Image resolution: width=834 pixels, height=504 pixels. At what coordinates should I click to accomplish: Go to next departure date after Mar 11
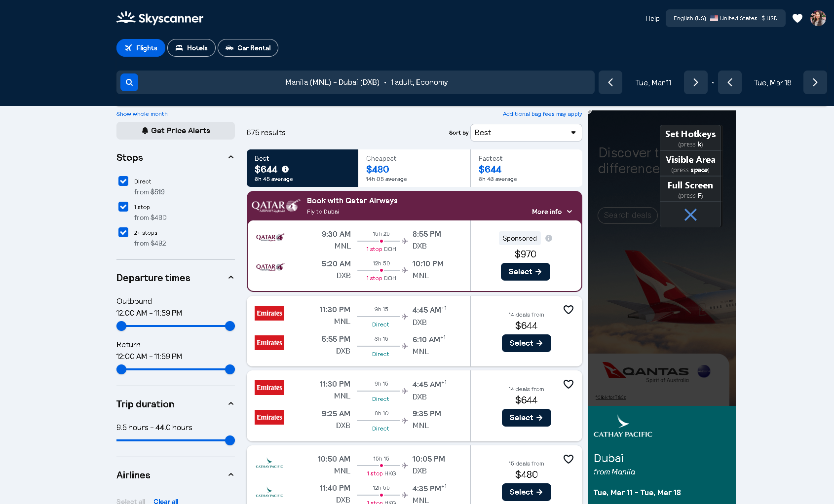click(x=696, y=82)
